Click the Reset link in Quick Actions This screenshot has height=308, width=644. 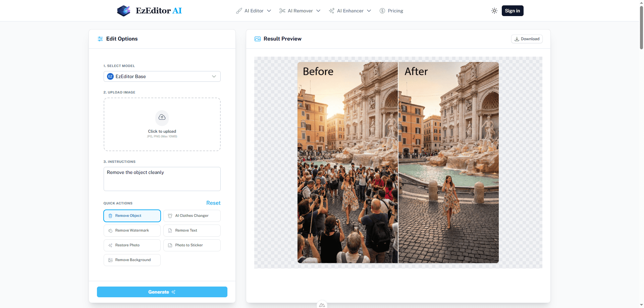tap(213, 203)
